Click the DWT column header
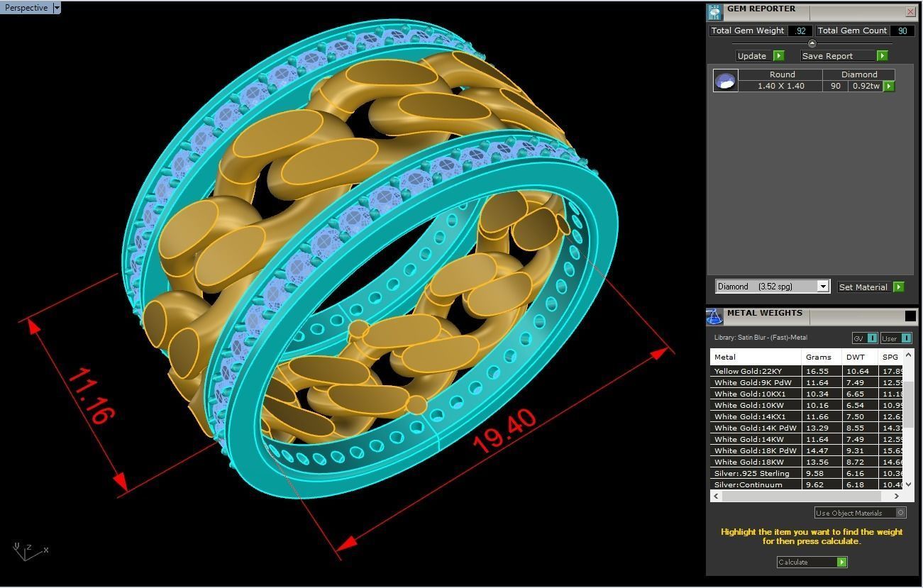The image size is (923, 588). 860,357
